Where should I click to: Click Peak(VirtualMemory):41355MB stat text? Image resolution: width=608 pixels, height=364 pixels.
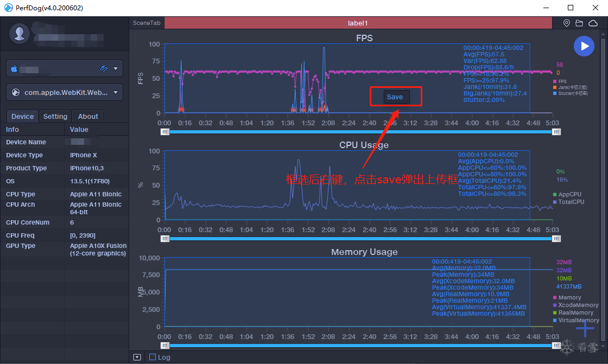(x=478, y=314)
